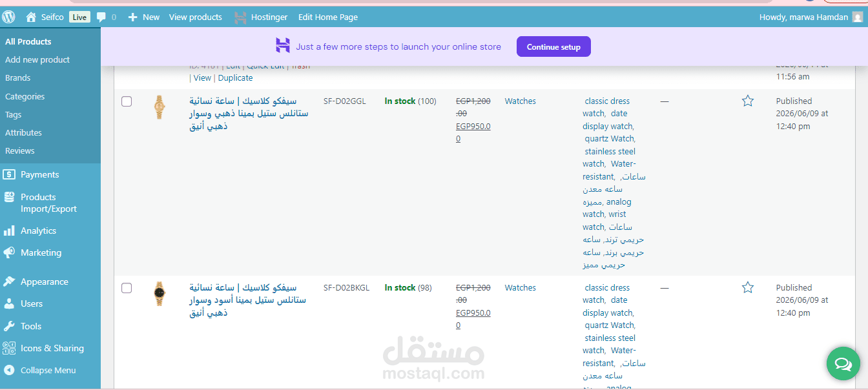
Task: Toggle featured star for SF-D02BKGL product
Action: [x=748, y=287]
